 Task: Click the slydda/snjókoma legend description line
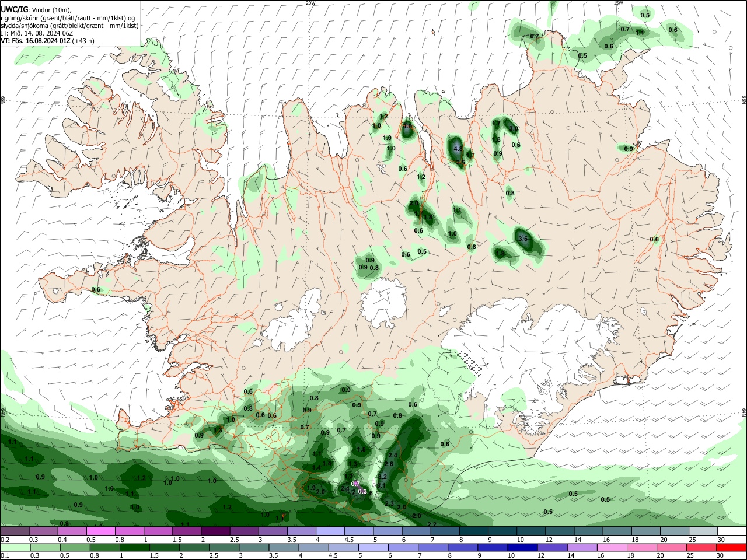point(69,26)
